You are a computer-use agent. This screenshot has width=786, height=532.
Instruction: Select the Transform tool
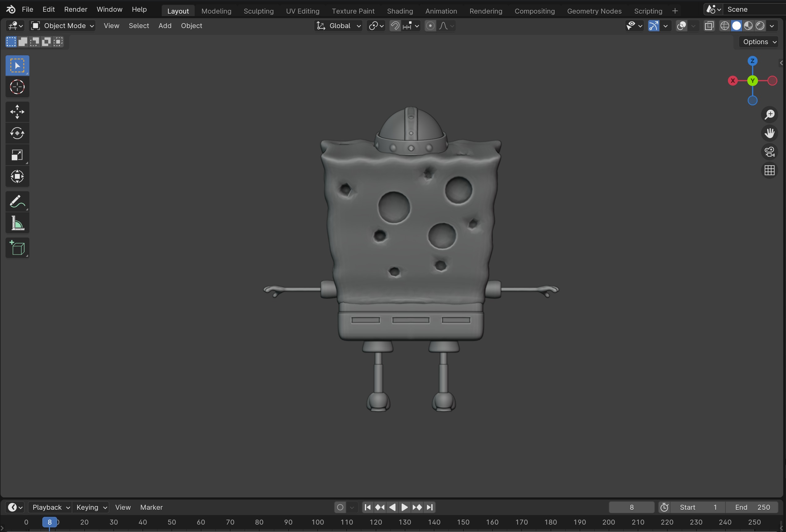(x=17, y=176)
